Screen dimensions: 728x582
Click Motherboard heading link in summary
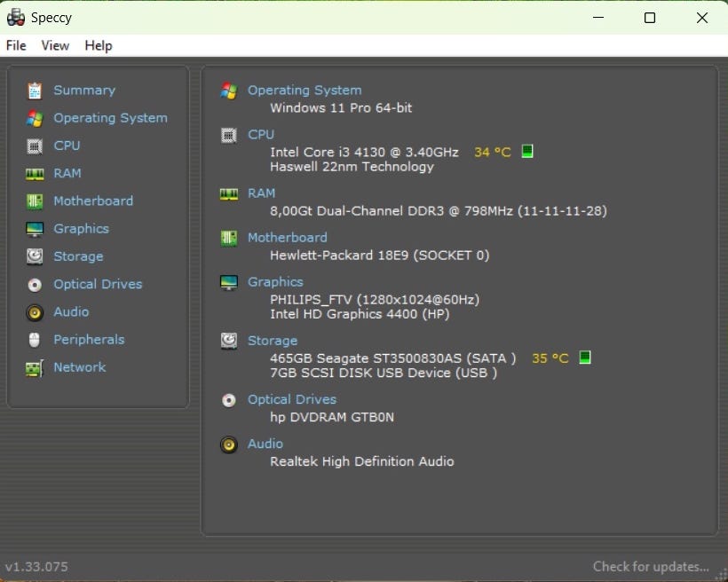tap(288, 238)
